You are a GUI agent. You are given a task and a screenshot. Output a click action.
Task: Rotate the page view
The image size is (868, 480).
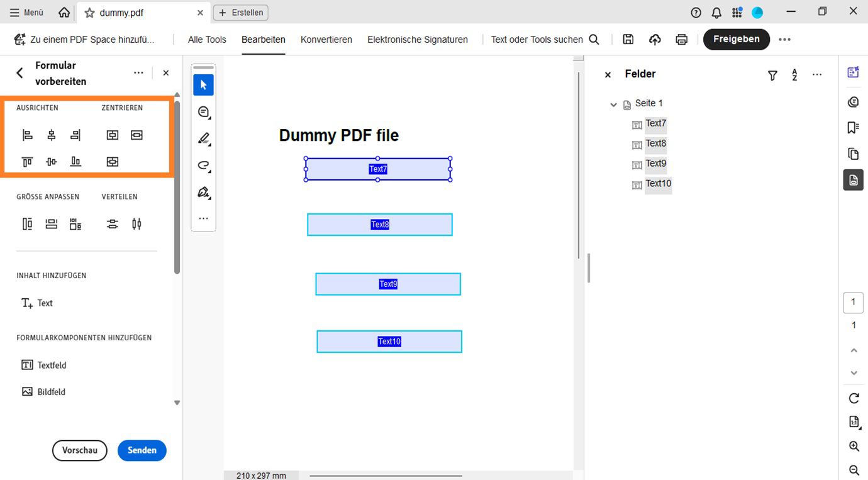click(854, 398)
